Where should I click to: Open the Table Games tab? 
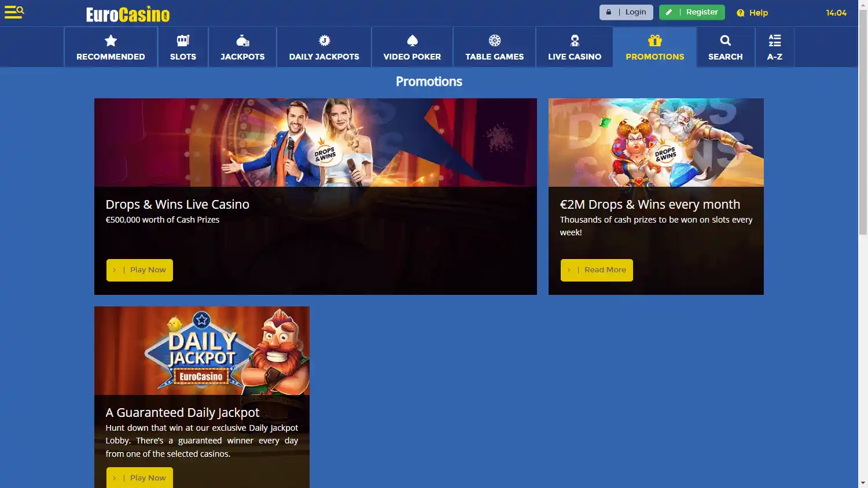point(495,47)
